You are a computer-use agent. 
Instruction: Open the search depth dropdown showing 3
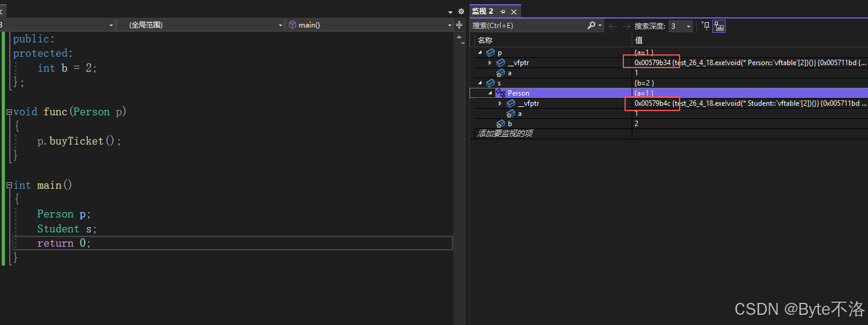(x=681, y=26)
